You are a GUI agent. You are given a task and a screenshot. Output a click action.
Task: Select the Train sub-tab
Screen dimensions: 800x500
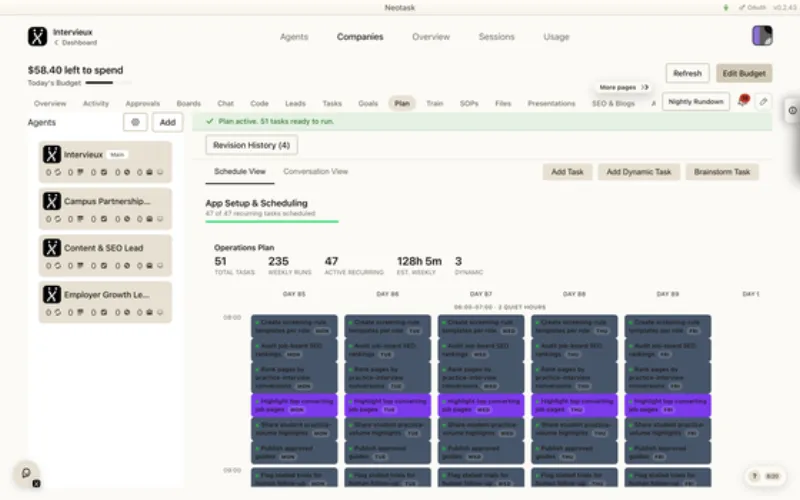tap(435, 104)
